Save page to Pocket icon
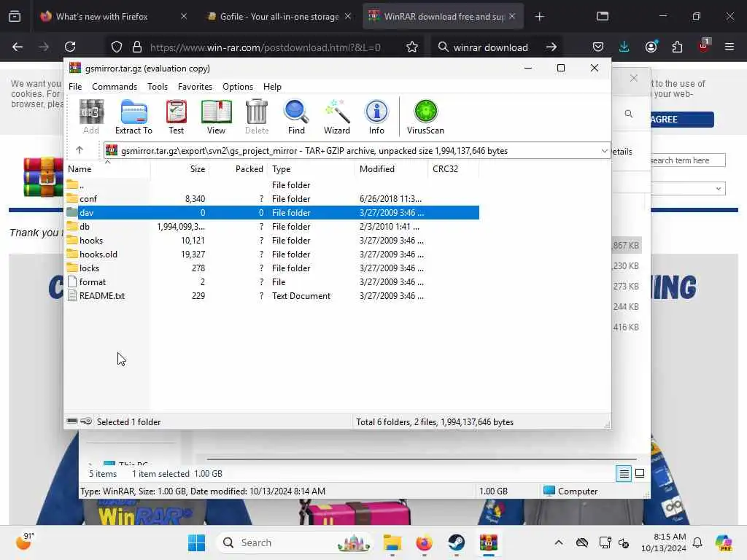Image resolution: width=747 pixels, height=560 pixels. [598, 47]
